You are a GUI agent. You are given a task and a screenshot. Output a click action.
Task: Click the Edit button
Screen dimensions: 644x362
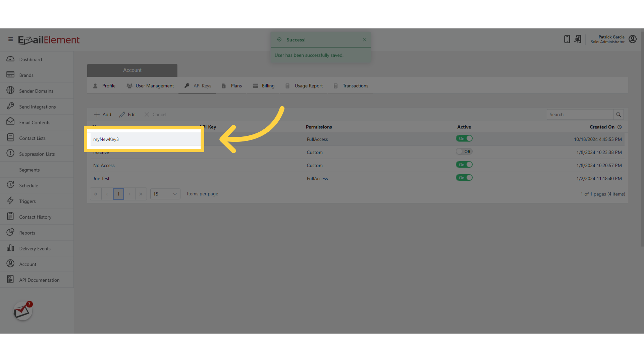[128, 115]
